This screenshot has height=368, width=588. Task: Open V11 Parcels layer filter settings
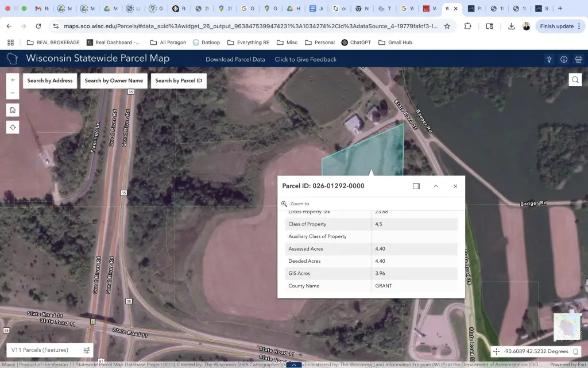click(87, 350)
